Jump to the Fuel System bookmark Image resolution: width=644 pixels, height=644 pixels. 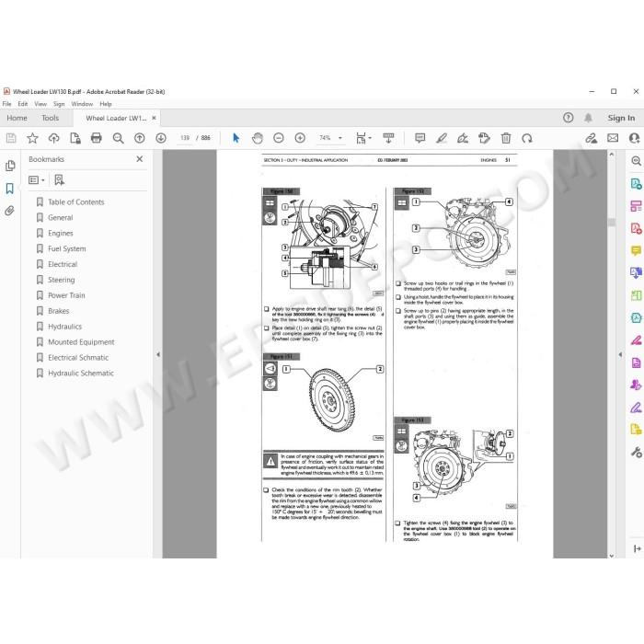tap(67, 249)
